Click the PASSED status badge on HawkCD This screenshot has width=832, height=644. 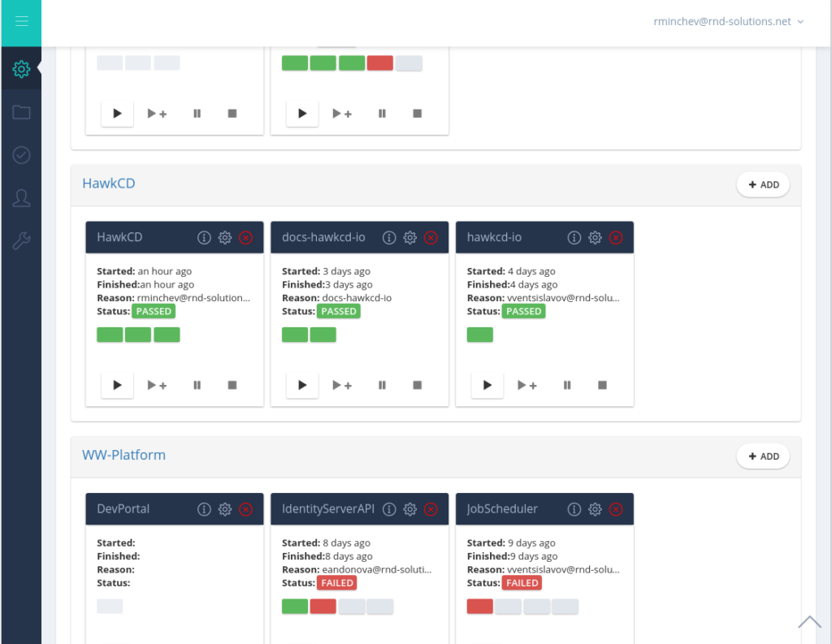point(154,311)
